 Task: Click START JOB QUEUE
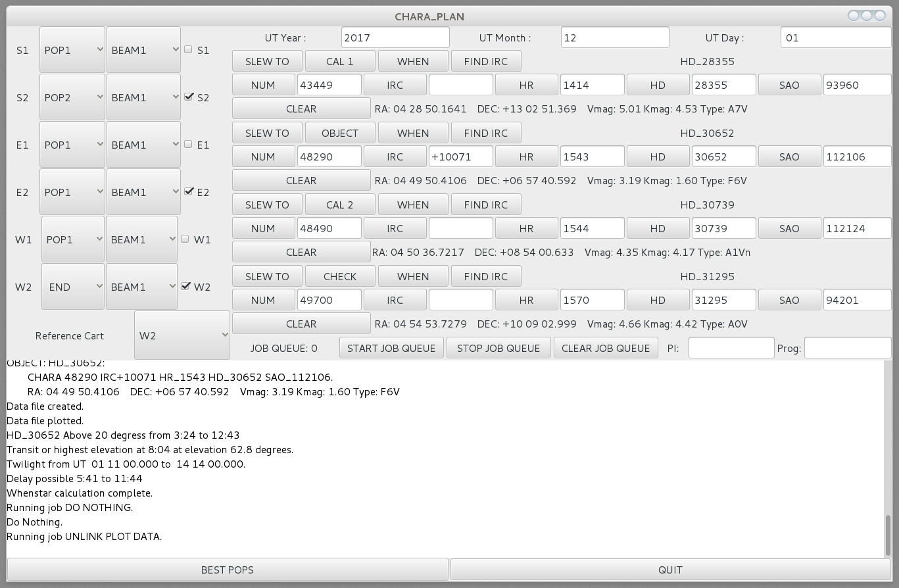pos(391,348)
